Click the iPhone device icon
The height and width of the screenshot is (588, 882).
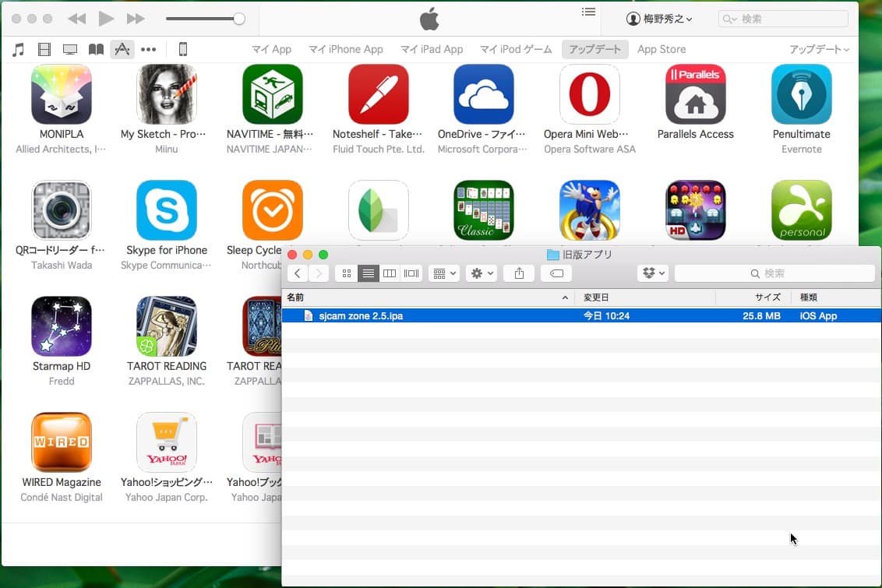pos(183,50)
